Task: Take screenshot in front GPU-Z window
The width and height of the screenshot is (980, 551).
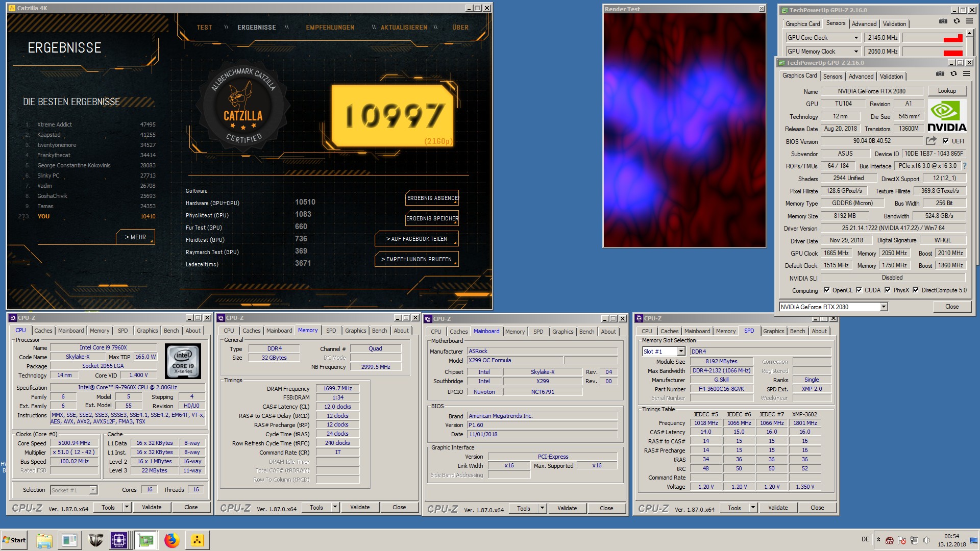Action: (940, 74)
